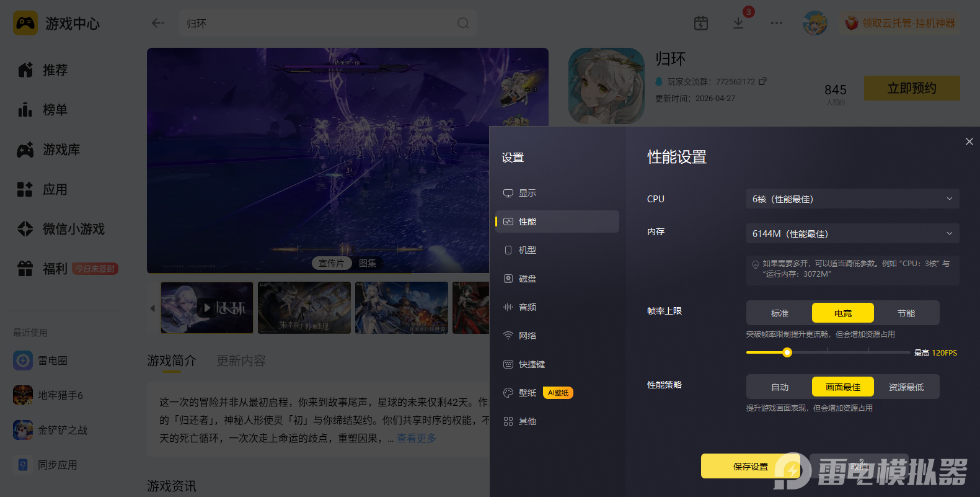The image size is (980, 497).
Task: Open 显示 display settings
Action: (x=557, y=193)
